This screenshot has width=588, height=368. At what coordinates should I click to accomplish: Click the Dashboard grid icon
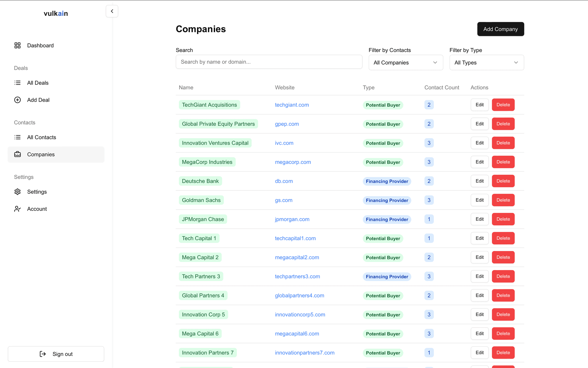tap(18, 45)
